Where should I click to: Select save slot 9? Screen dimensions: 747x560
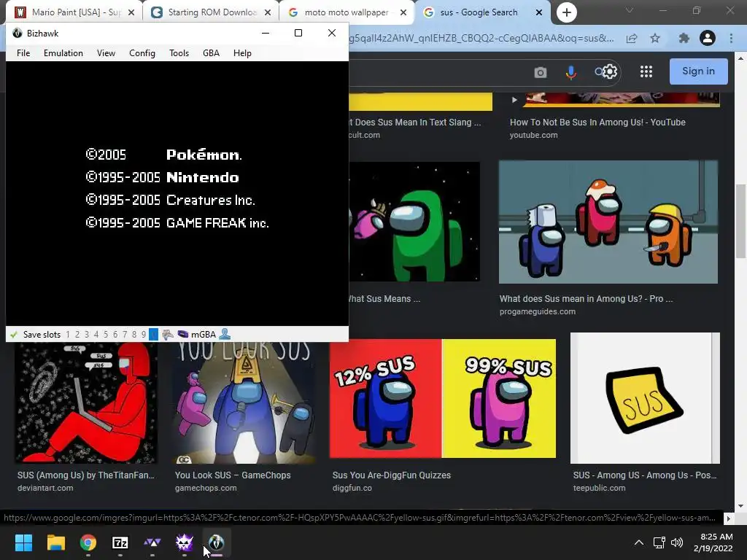144,334
